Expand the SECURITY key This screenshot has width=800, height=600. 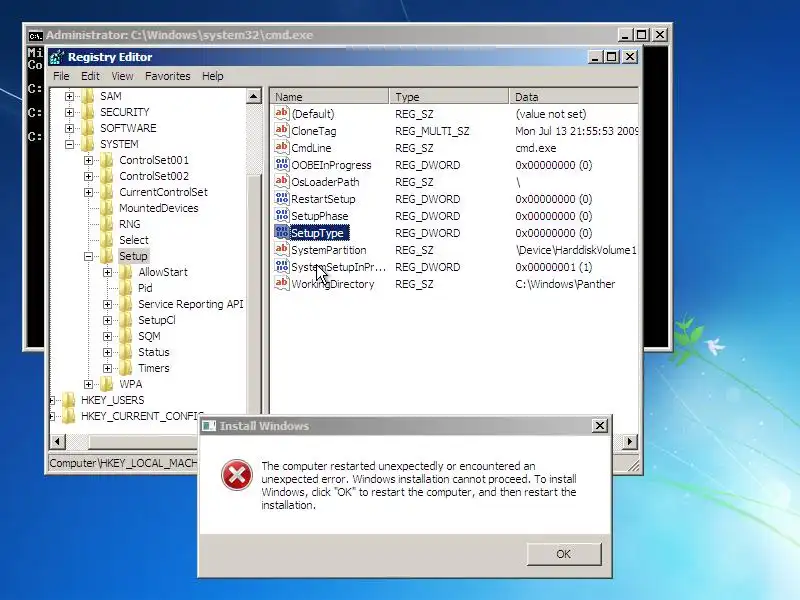69,112
